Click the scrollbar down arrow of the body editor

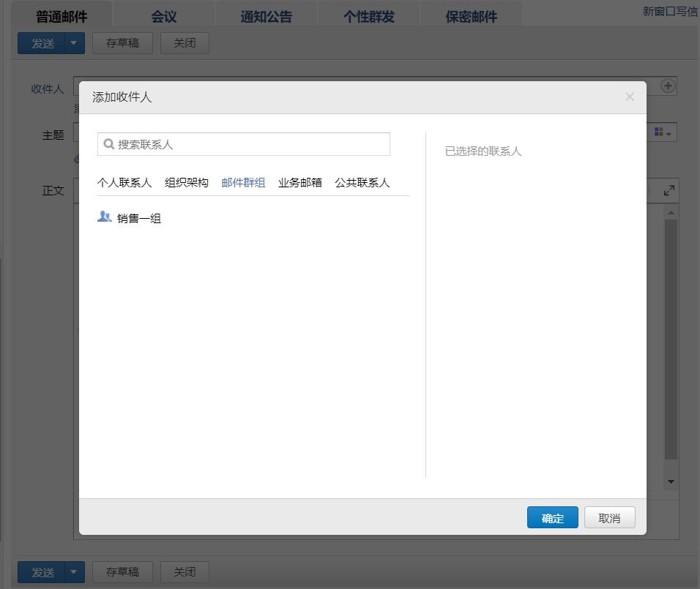click(x=671, y=482)
